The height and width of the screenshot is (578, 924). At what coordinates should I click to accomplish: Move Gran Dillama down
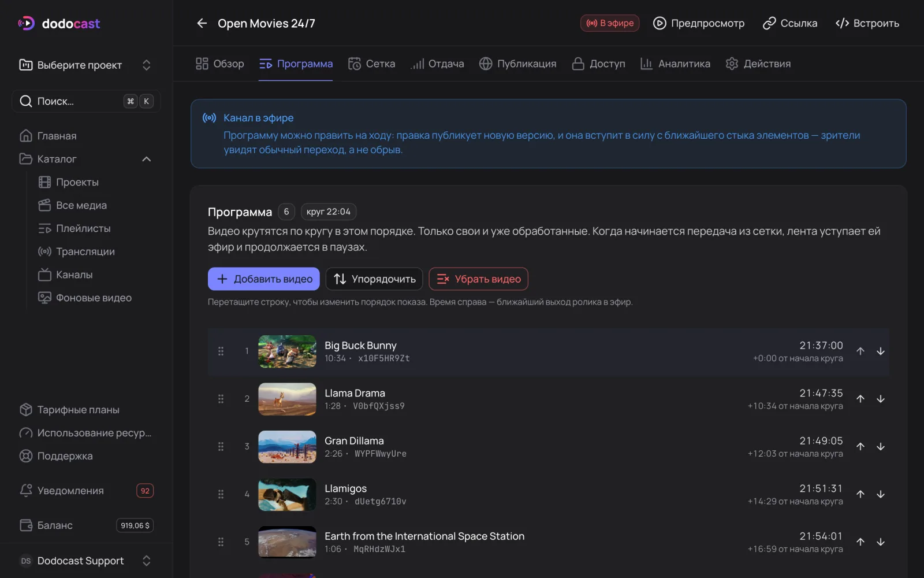click(881, 447)
